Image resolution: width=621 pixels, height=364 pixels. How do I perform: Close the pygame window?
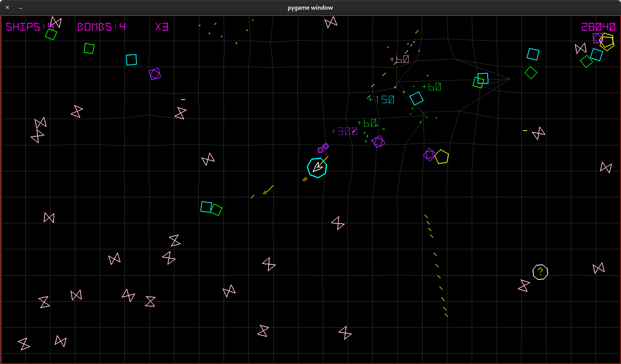click(x=7, y=7)
